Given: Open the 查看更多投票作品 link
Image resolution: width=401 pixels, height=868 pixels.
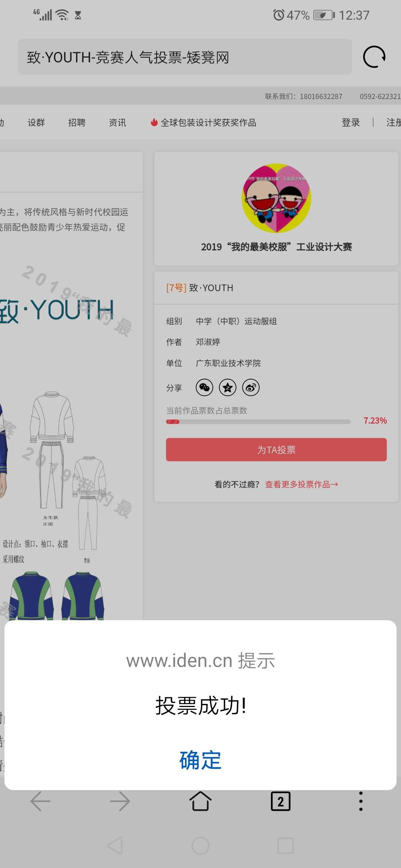Looking at the screenshot, I should [x=301, y=484].
